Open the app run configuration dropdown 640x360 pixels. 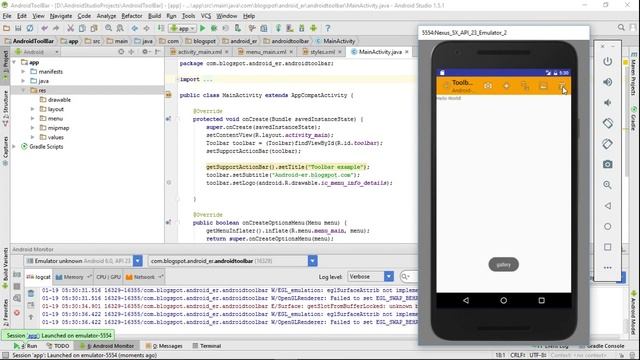pos(182,28)
